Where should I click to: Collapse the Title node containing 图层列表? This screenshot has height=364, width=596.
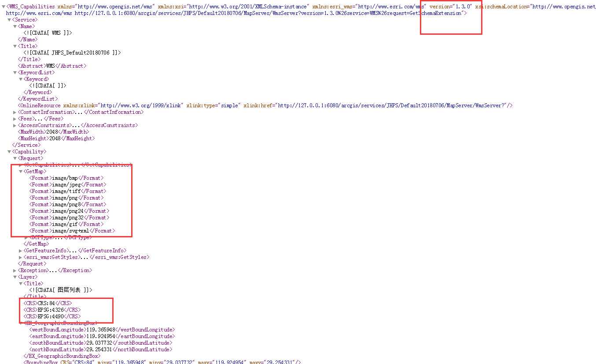click(20, 284)
